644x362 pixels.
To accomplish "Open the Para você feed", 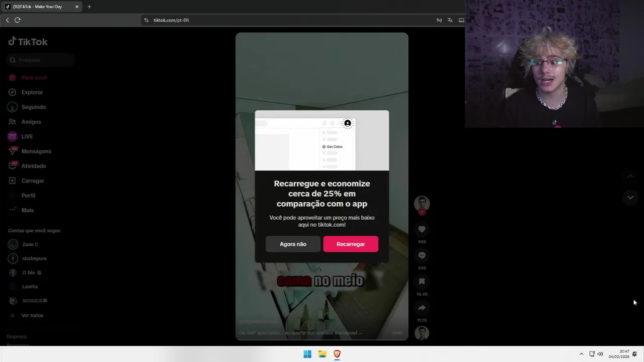I will (x=34, y=78).
